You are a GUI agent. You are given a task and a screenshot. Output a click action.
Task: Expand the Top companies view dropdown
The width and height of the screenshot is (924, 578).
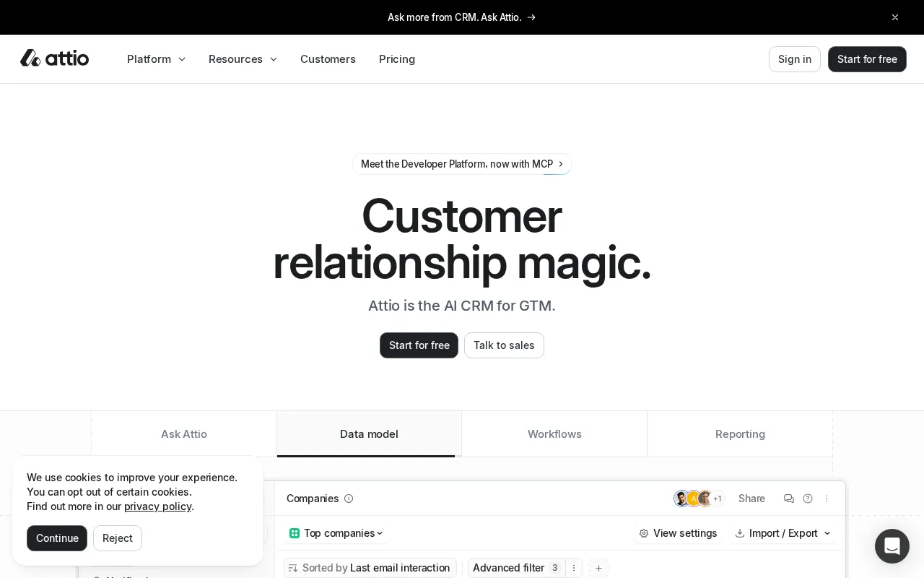pos(336,533)
